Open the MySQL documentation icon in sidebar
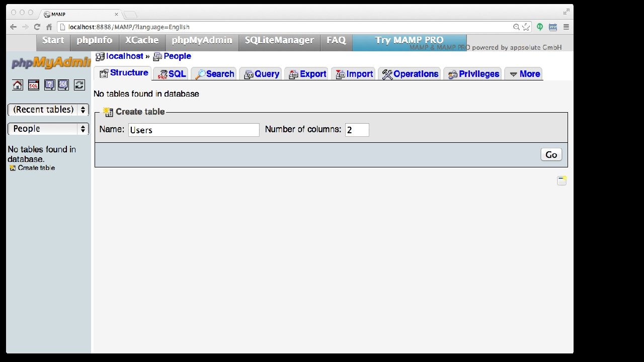644x362 pixels. click(63, 85)
